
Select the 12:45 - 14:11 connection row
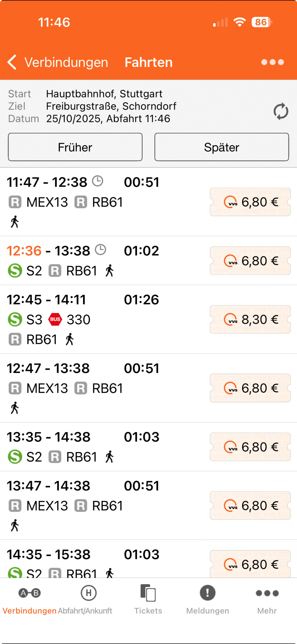pos(101,319)
